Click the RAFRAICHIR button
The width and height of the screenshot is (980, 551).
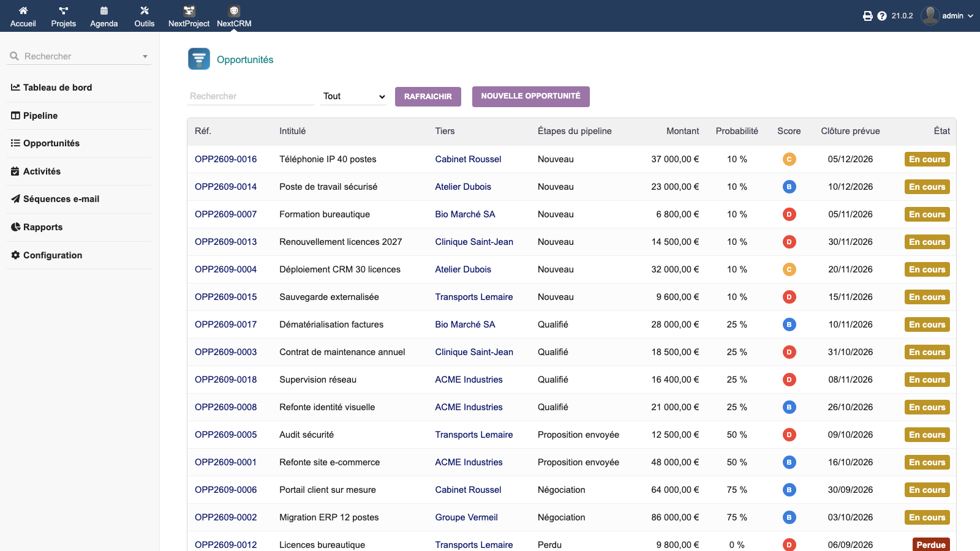click(428, 97)
